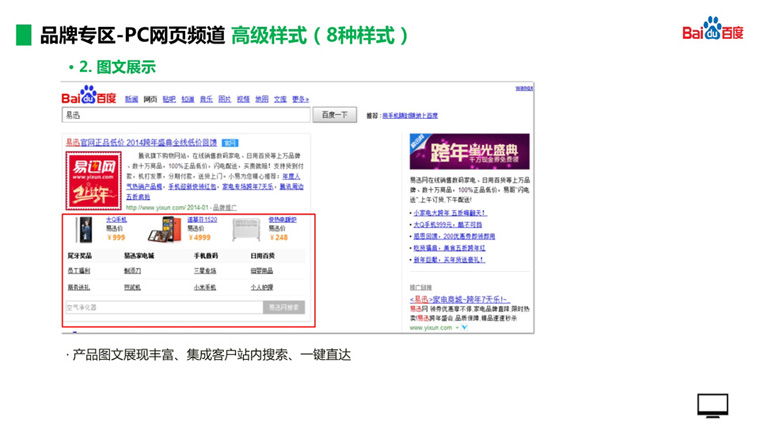Click the 品牌推广 label after the green URL
Viewport: 760px width, 428px height.
click(x=225, y=207)
